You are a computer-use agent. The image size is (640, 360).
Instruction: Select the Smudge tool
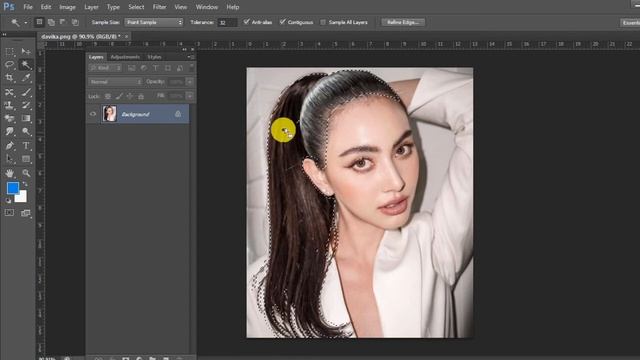point(9,131)
